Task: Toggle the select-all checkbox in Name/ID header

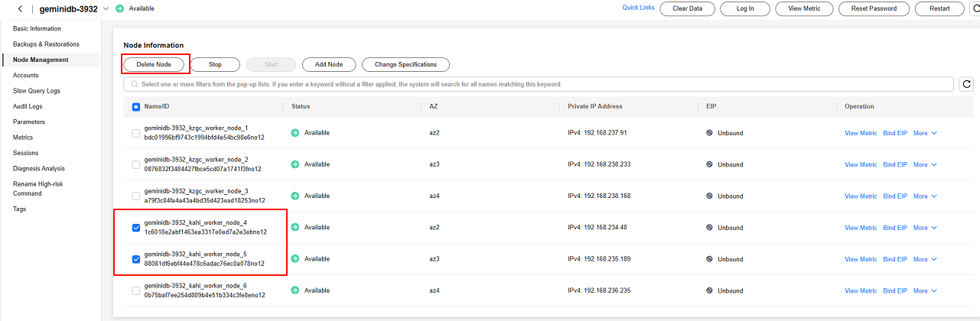Action: pos(136,107)
